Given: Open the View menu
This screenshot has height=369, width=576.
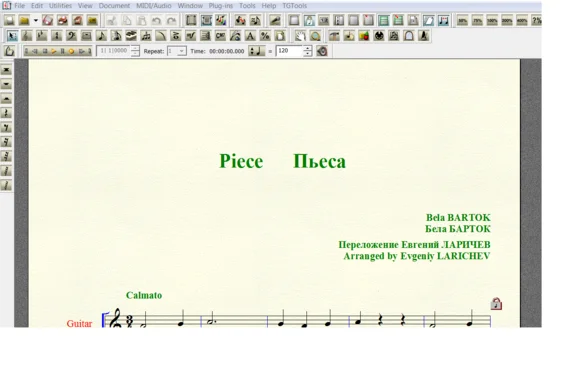Looking at the screenshot, I should [85, 6].
